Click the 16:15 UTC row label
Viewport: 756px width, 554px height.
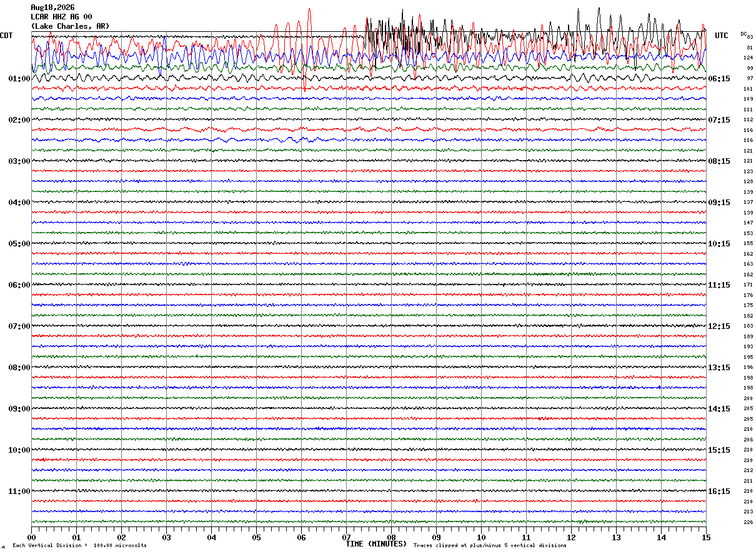(719, 491)
